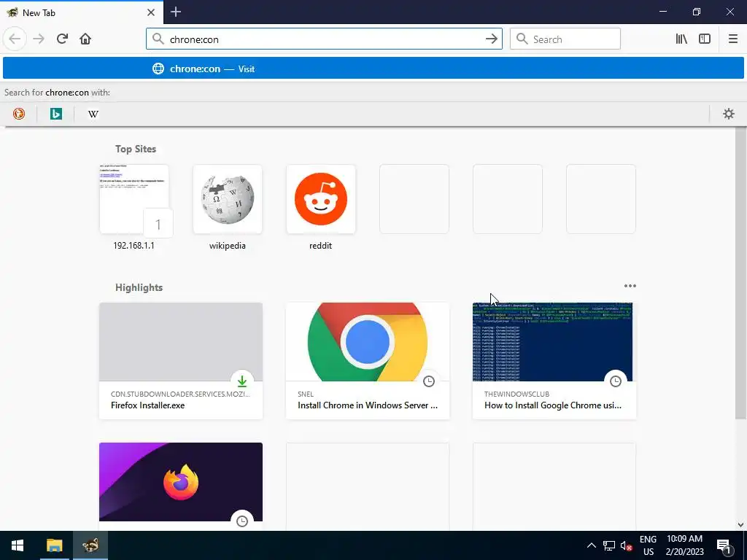Click the scrollbar down arrow

pyautogui.click(x=740, y=525)
